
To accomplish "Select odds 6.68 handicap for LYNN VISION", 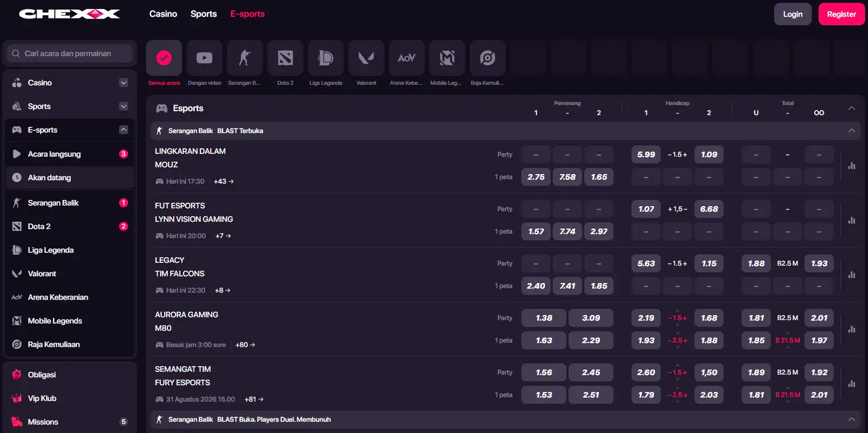I will coord(709,209).
